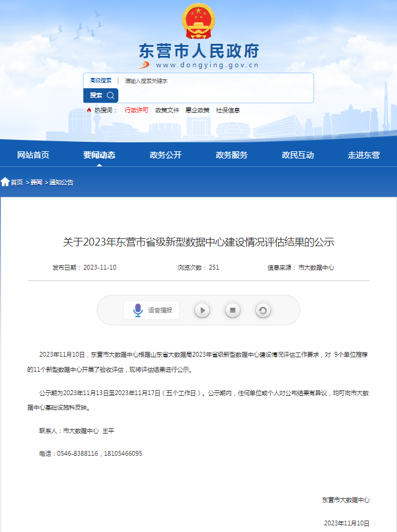397x532 pixels.
Task: Click 要闻 in the breadcrumb
Action: [36, 182]
